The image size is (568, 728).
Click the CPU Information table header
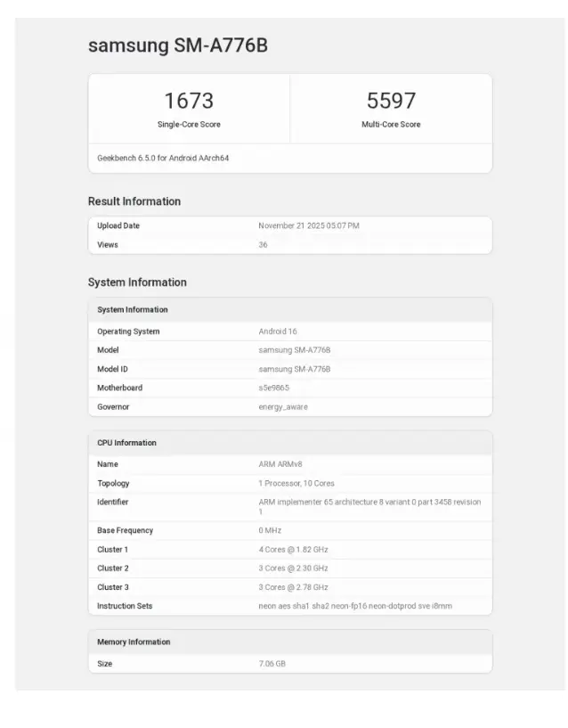[126, 443]
